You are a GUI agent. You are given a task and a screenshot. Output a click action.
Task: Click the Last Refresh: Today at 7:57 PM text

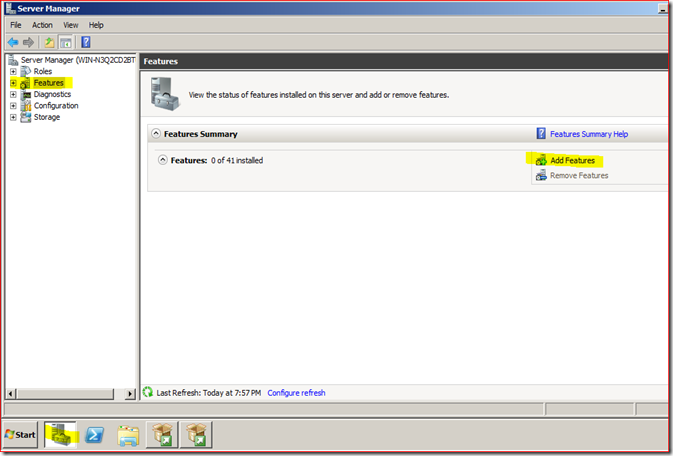pos(209,392)
